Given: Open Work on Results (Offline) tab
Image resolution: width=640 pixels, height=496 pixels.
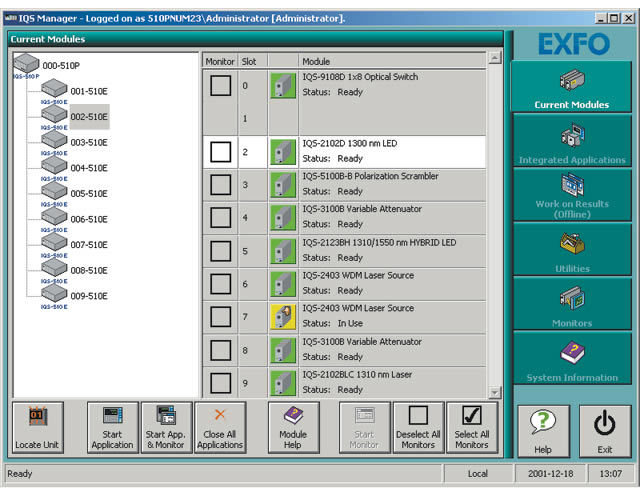Looking at the screenshot, I should [572, 195].
